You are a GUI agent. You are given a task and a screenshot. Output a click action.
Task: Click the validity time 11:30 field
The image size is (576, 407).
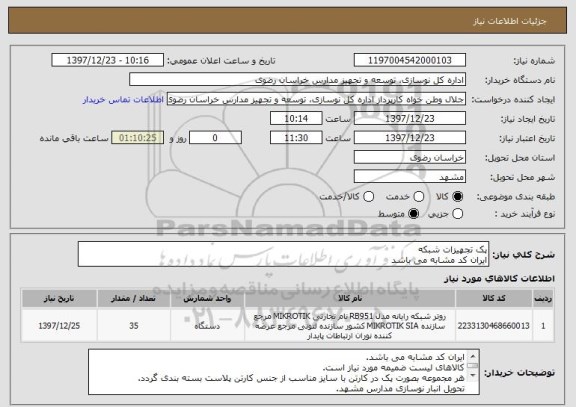tap(296, 138)
